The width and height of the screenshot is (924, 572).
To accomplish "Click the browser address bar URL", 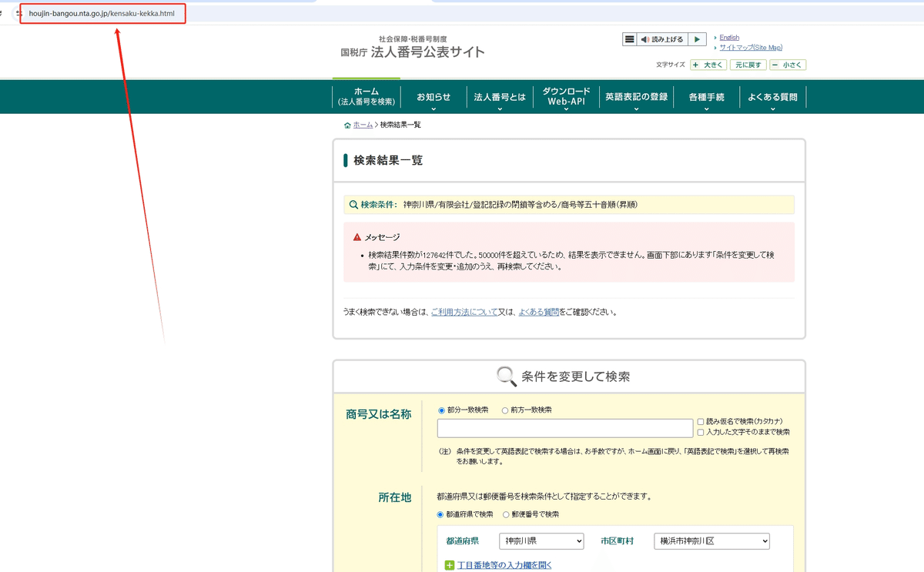I will click(102, 14).
